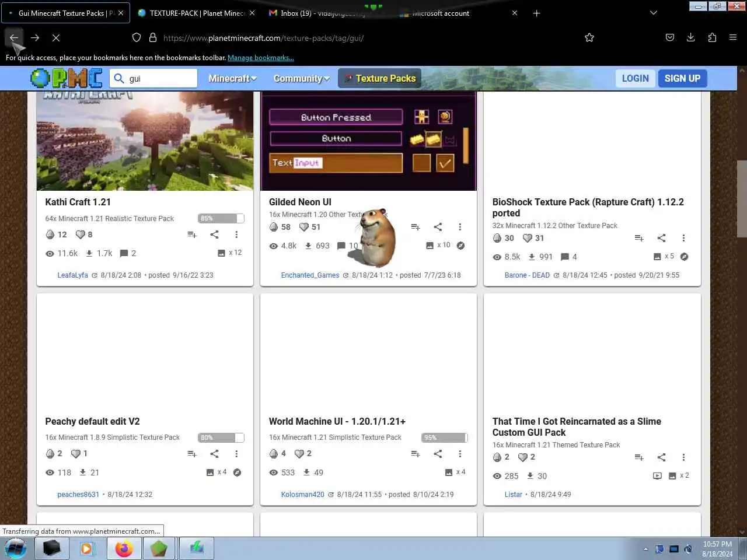Expand the Community dropdown menu

[301, 78]
